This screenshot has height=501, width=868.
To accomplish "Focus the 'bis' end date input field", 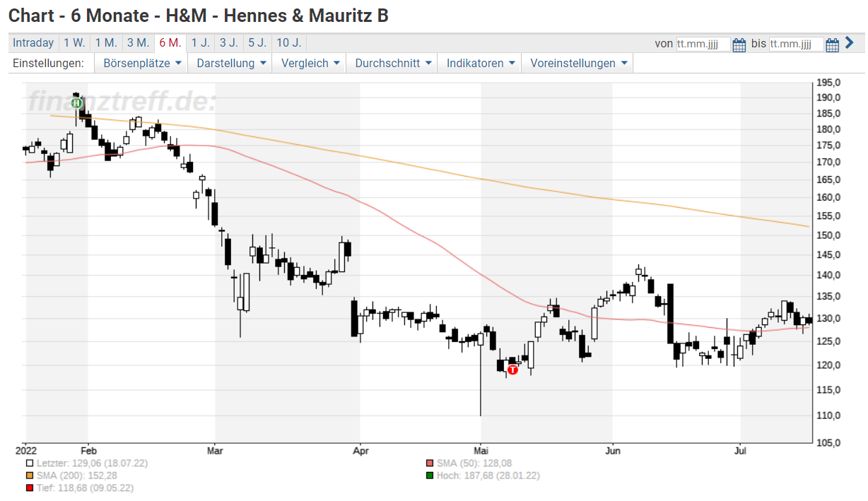I will pyautogui.click(x=796, y=45).
